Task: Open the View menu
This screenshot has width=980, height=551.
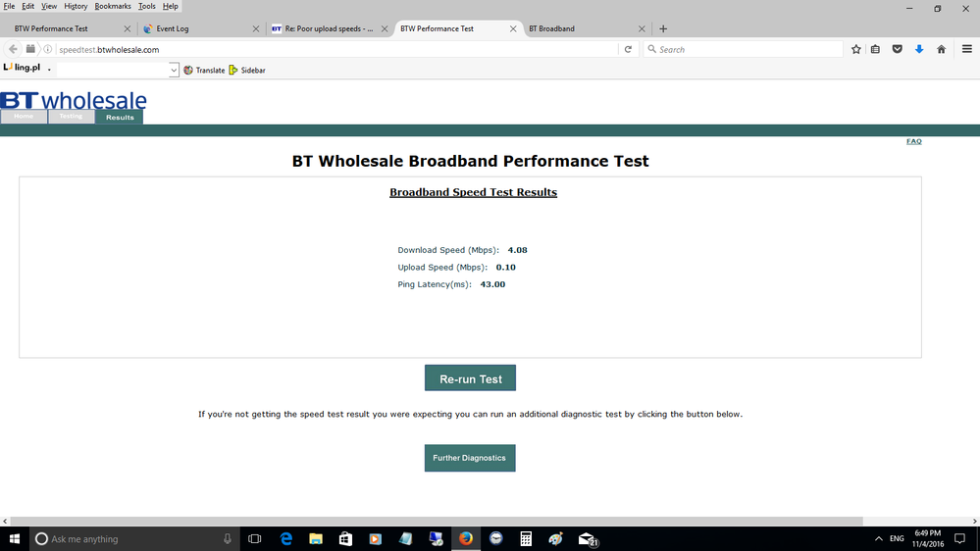Action: 49,6
